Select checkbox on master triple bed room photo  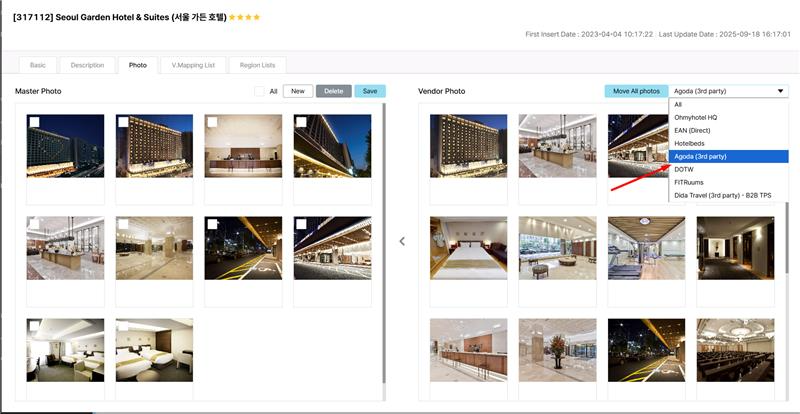(x=34, y=326)
